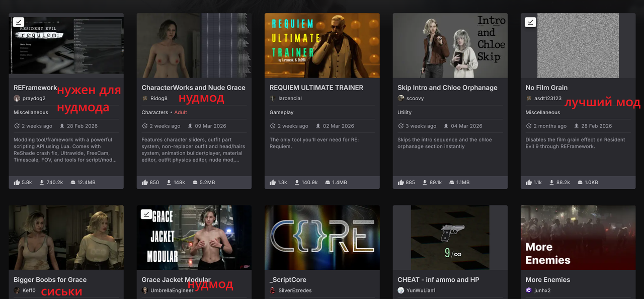Click the Gameplay category under REQUIEM ULTIMATE TRAINER
Image resolution: width=644 pixels, height=299 pixels.
coord(282,112)
